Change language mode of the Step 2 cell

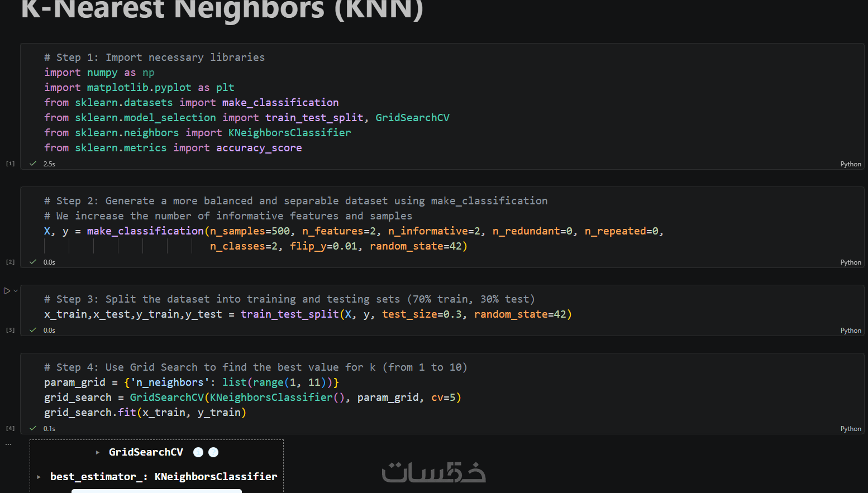coord(851,262)
